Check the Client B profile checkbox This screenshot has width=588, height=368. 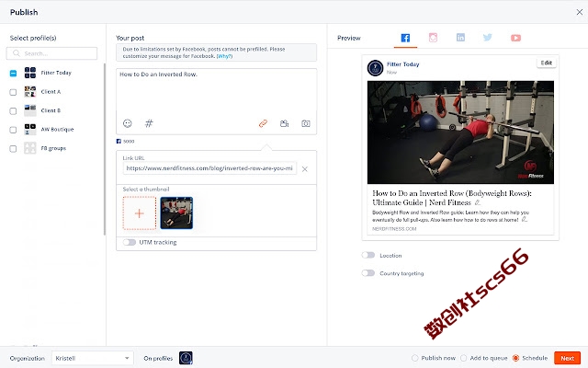click(x=13, y=111)
